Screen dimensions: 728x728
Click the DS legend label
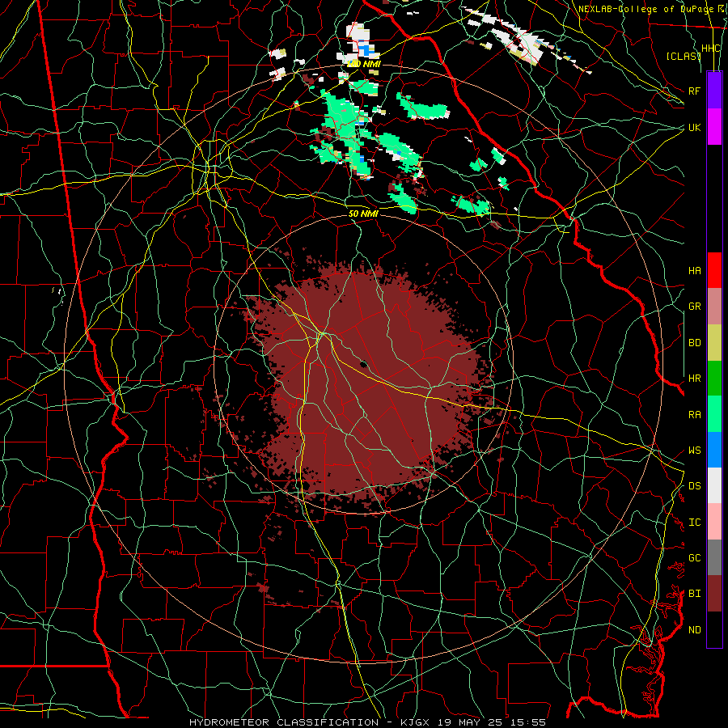pos(694,486)
